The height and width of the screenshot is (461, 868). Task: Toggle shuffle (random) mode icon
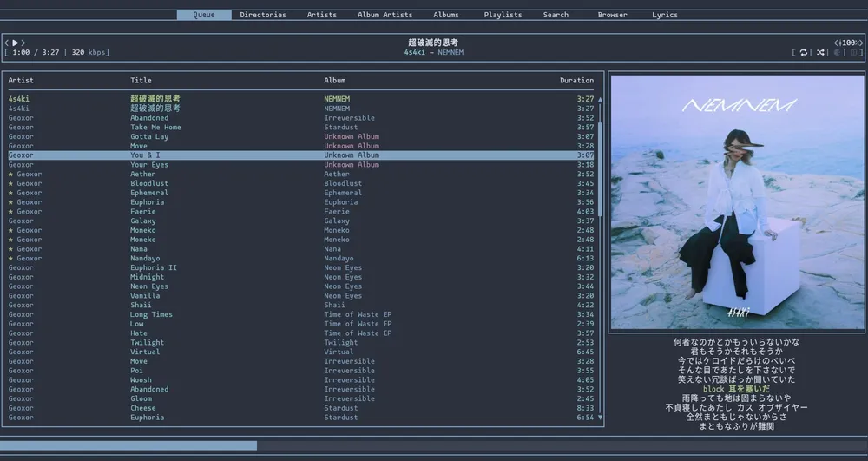click(x=820, y=53)
